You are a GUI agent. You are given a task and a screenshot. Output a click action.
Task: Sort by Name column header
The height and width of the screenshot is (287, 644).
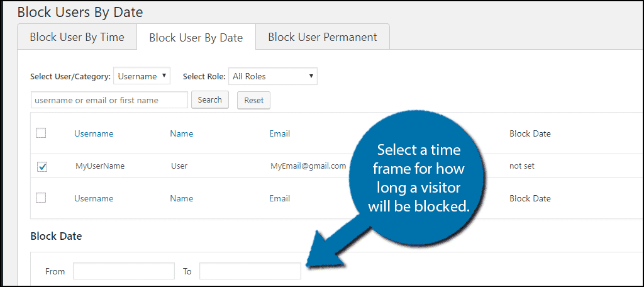(181, 134)
